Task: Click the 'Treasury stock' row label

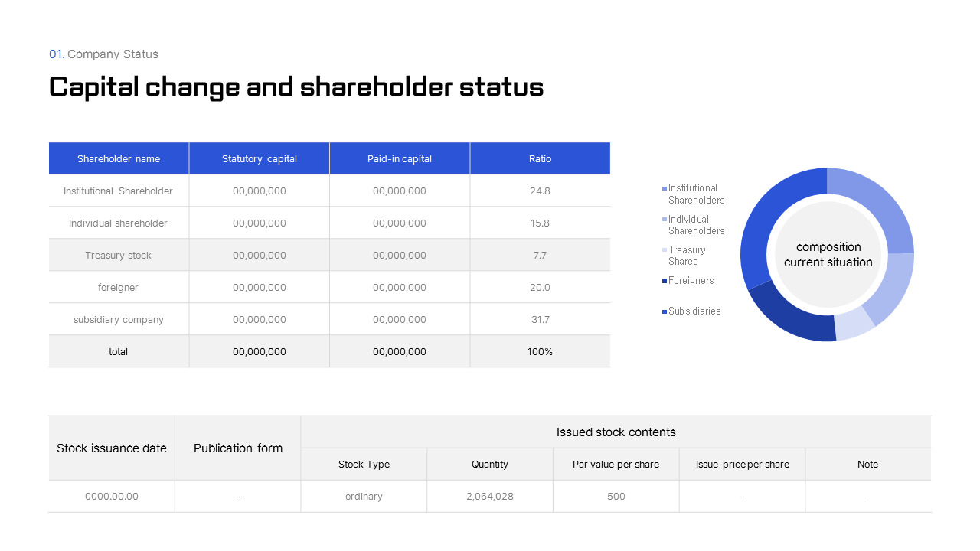Action: (x=118, y=256)
